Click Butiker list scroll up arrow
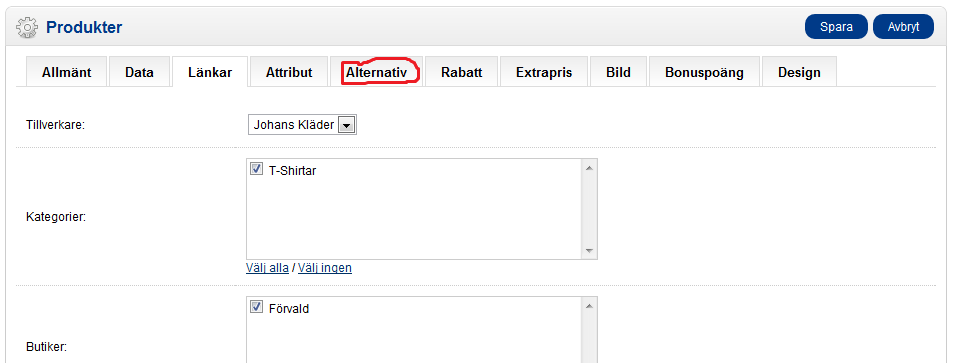Image resolution: width=958 pixels, height=363 pixels. pos(589,306)
